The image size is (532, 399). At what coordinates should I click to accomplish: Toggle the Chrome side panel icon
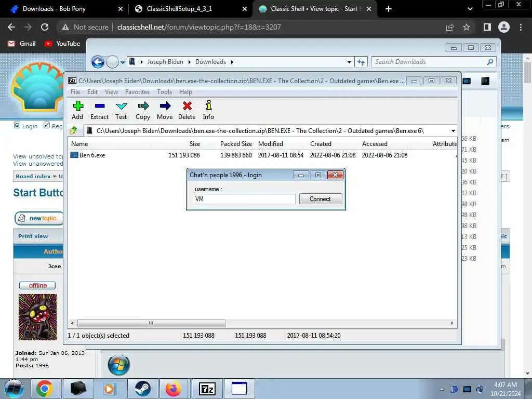tap(487, 27)
